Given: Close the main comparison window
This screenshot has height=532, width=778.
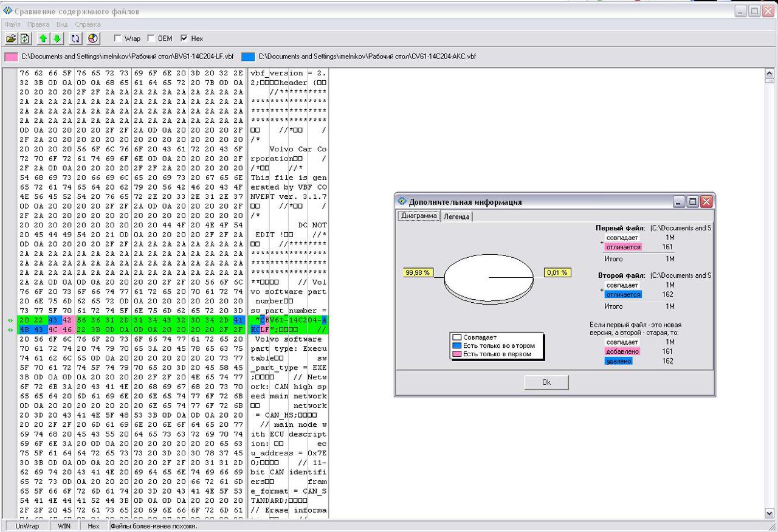Looking at the screenshot, I should [x=768, y=11].
